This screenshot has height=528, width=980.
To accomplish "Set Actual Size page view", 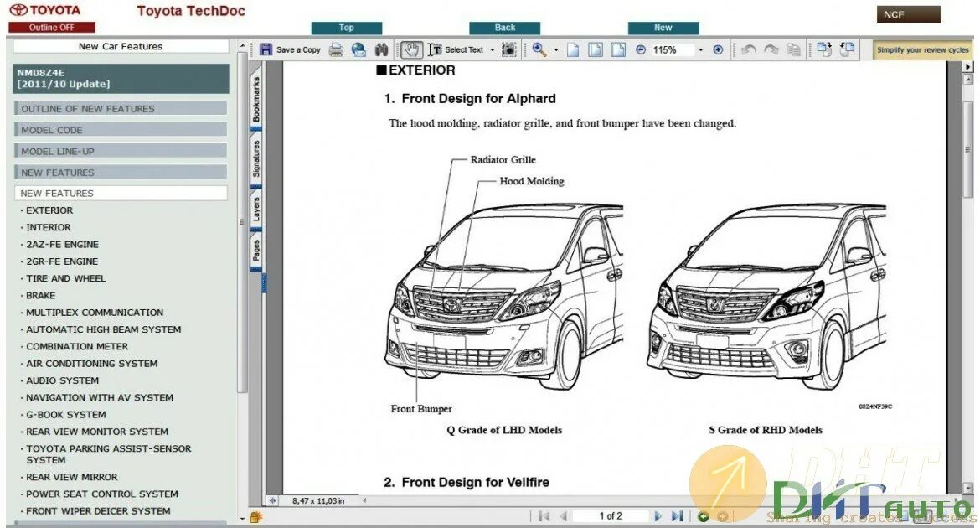I will pyautogui.click(x=573, y=49).
